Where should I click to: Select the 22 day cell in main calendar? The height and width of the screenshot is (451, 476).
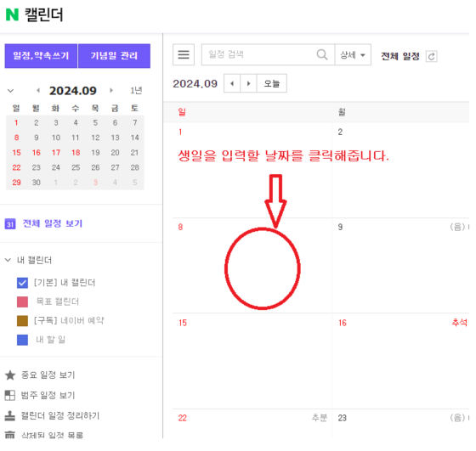click(x=252, y=424)
